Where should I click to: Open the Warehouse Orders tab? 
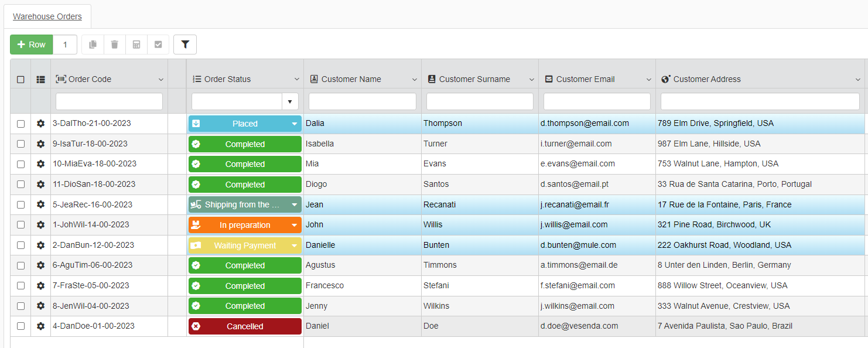(x=47, y=16)
